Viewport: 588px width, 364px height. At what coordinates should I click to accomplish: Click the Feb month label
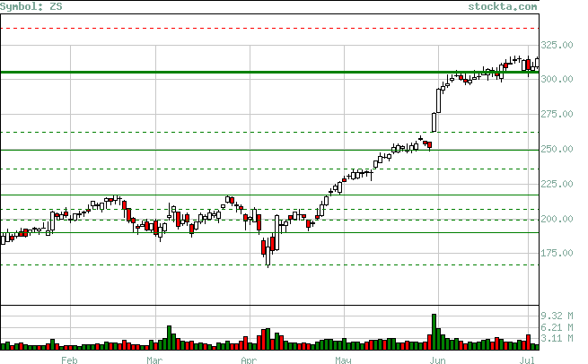point(69,360)
